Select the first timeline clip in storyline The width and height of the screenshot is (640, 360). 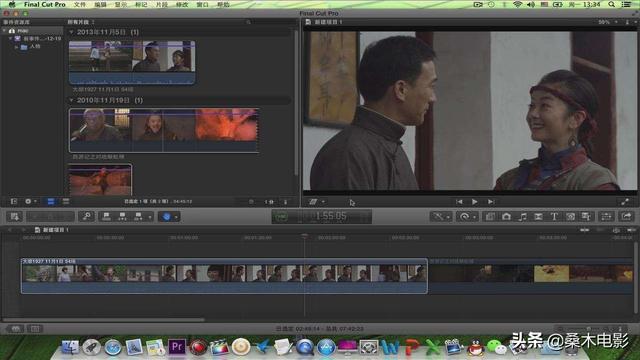[224, 276]
